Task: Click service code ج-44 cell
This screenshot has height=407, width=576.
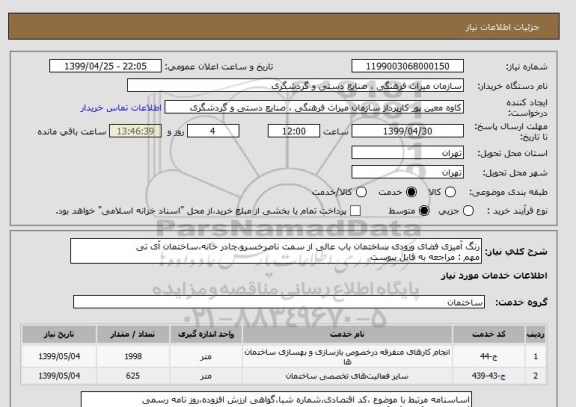Action: pos(489,356)
